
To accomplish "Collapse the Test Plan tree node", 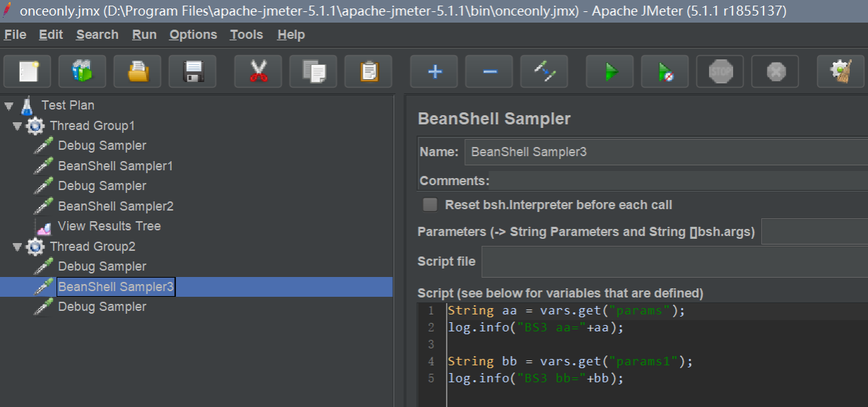I will pyautogui.click(x=9, y=106).
